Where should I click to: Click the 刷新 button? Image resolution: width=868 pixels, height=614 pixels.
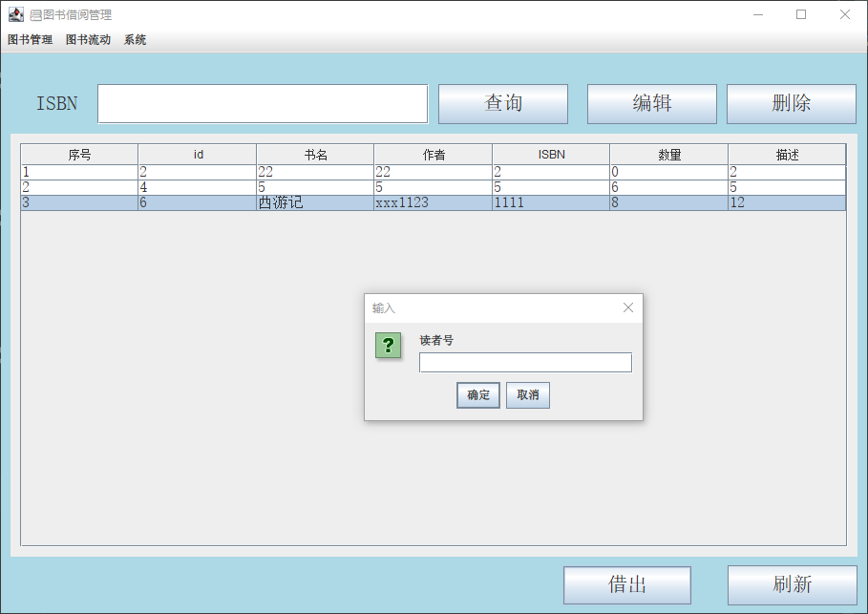793,584
